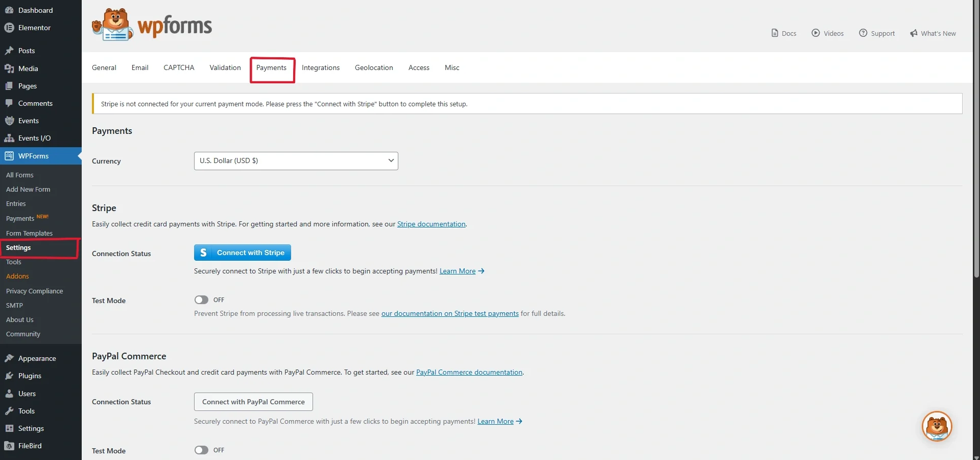Image resolution: width=980 pixels, height=460 pixels.
Task: Open Payments submenu item in sidebar
Action: [x=20, y=218]
